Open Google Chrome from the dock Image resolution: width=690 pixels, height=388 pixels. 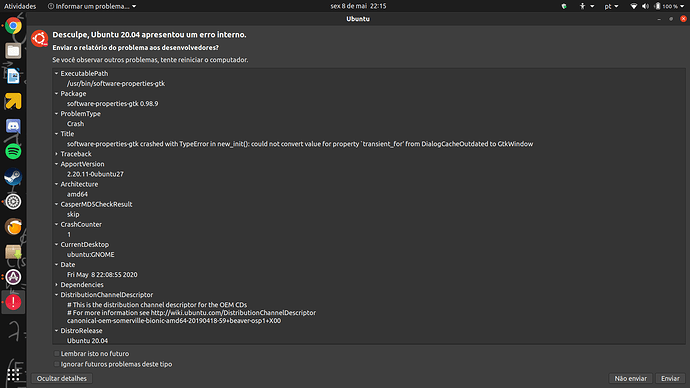13,26
